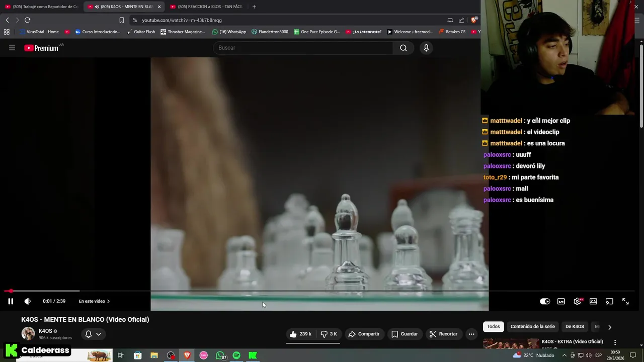Bookmark this page with the bookmark icon
The image size is (644, 362).
point(121,20)
